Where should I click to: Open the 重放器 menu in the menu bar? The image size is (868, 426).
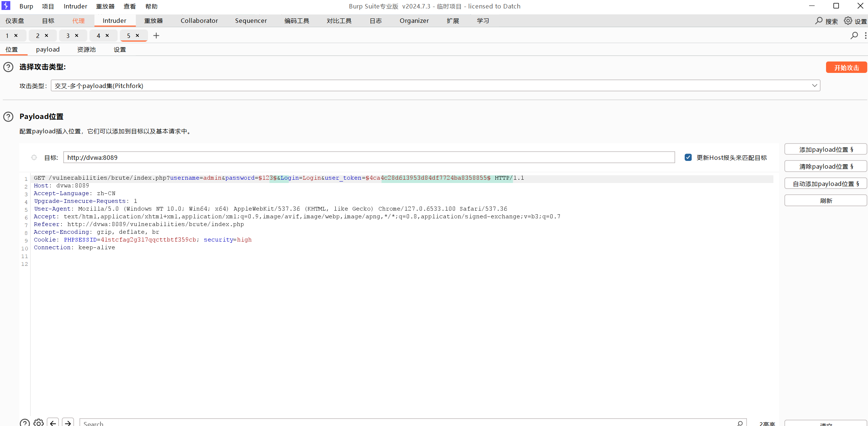[105, 6]
